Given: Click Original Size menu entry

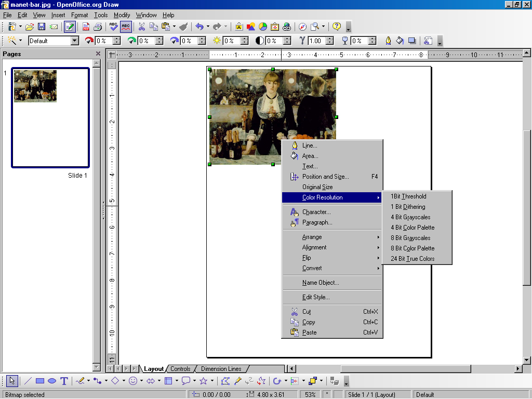Looking at the screenshot, I should 317,187.
